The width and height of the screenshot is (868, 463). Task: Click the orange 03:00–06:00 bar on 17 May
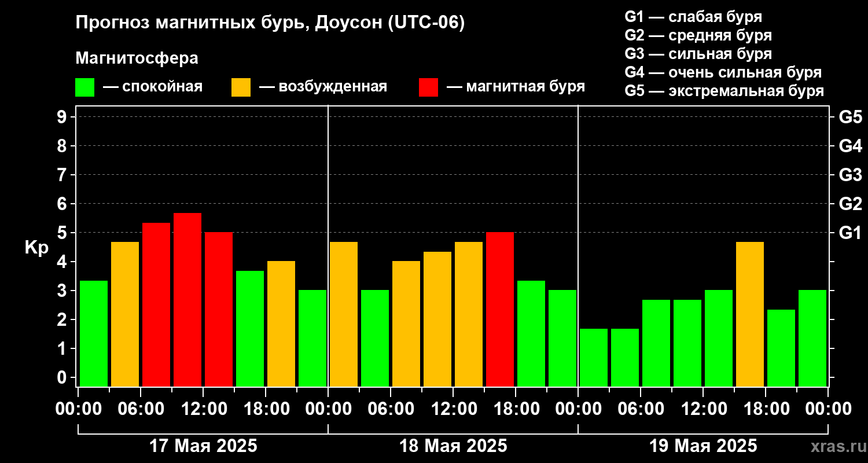pyautogui.click(x=125, y=314)
